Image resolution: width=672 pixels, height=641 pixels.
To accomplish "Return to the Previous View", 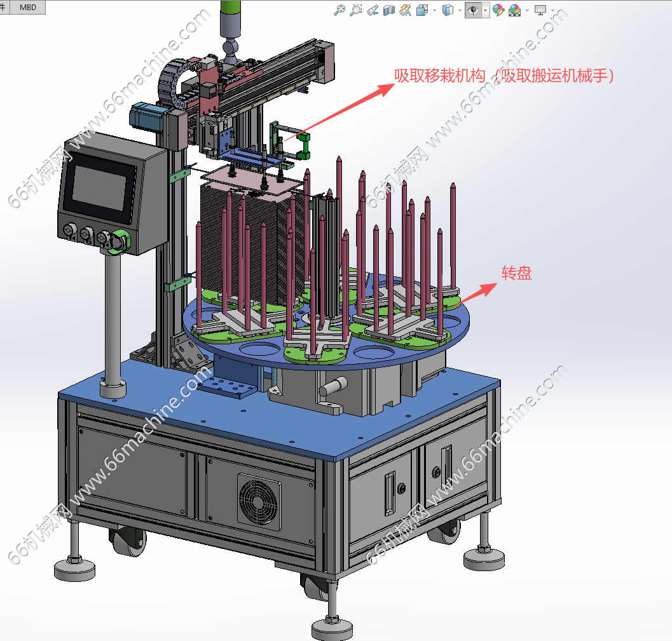I will 373,10.
